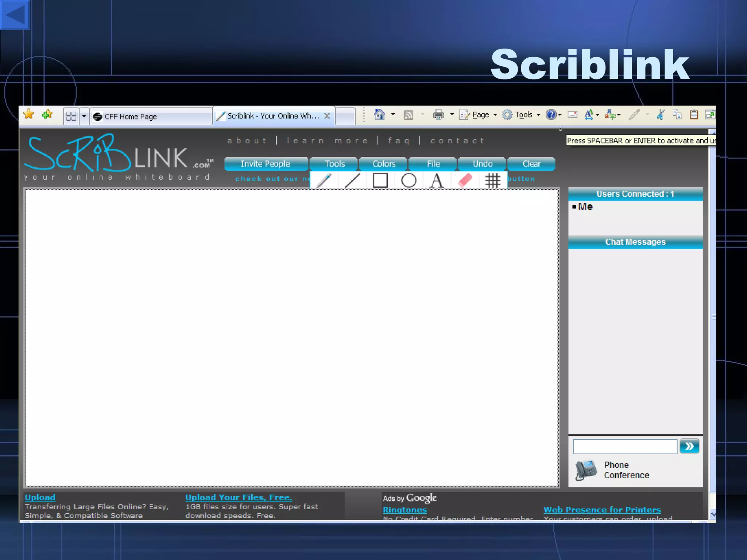The image size is (747, 560).
Task: Switch to the CFF Home Page tab
Action: (151, 116)
